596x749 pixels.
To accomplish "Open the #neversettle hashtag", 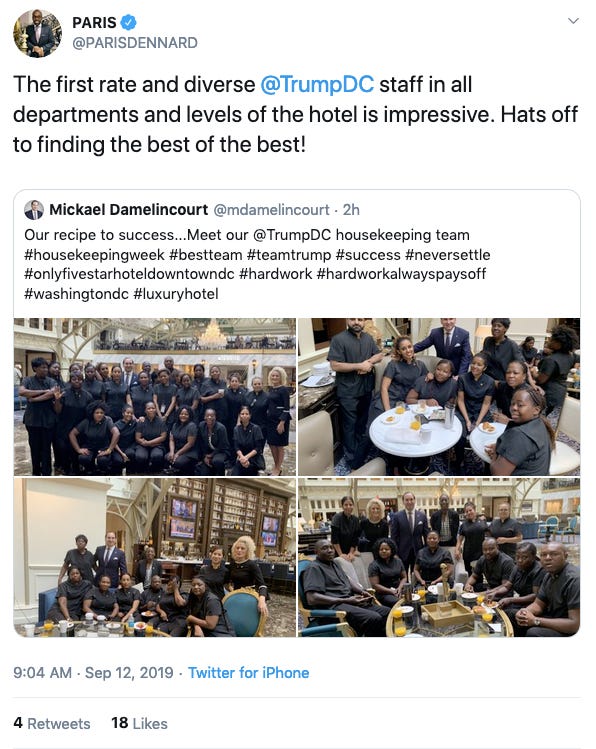I will (447, 255).
